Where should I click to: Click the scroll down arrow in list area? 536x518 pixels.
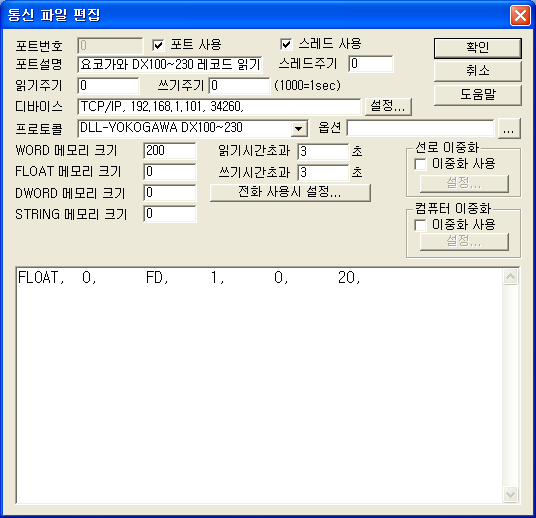510,494
